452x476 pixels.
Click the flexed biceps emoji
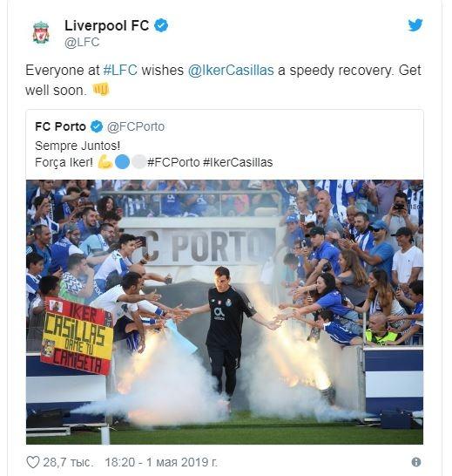[105, 162]
